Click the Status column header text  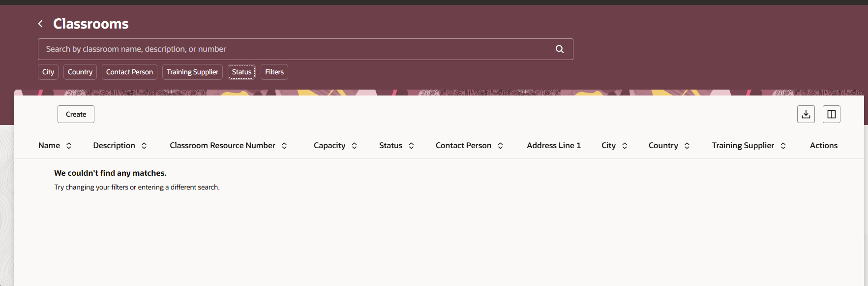[391, 146]
